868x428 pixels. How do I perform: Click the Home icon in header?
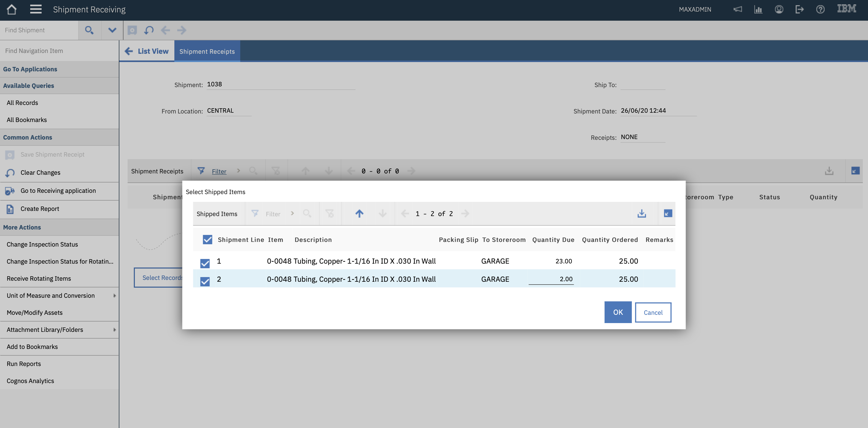coord(12,10)
